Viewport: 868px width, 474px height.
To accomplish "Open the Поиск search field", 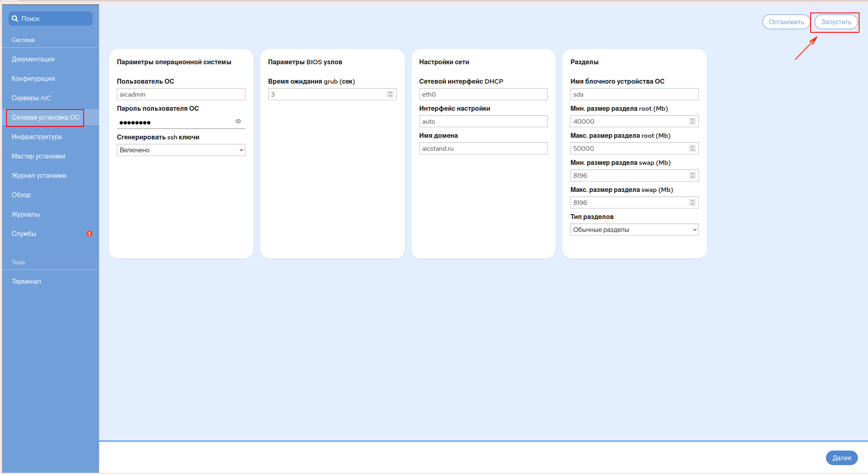I will (x=51, y=19).
